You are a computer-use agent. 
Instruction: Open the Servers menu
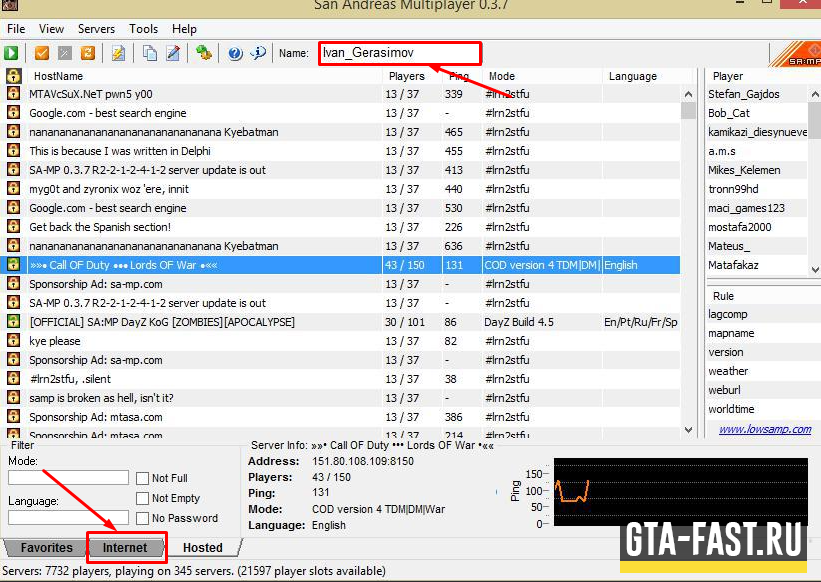[96, 29]
